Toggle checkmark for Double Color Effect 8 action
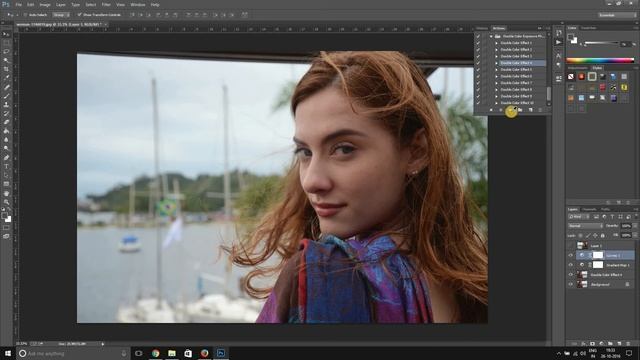Viewport: 640px width, 360px height. tap(478, 89)
